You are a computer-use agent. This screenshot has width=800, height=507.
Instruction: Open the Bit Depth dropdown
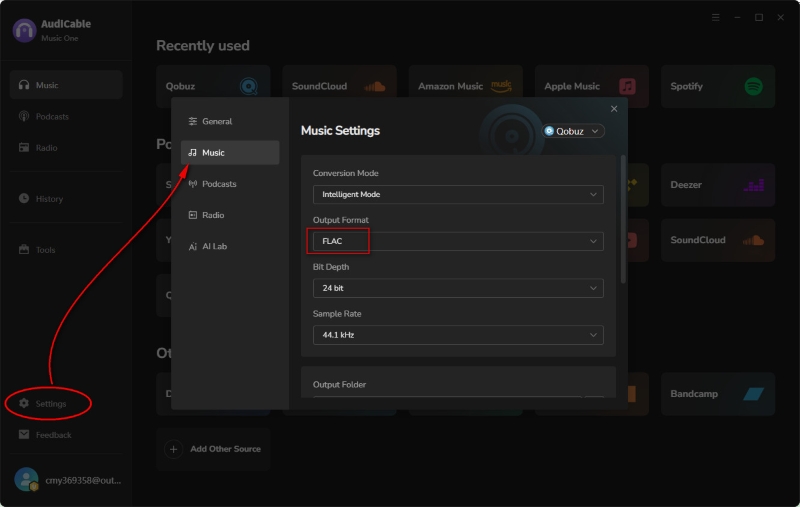point(458,288)
